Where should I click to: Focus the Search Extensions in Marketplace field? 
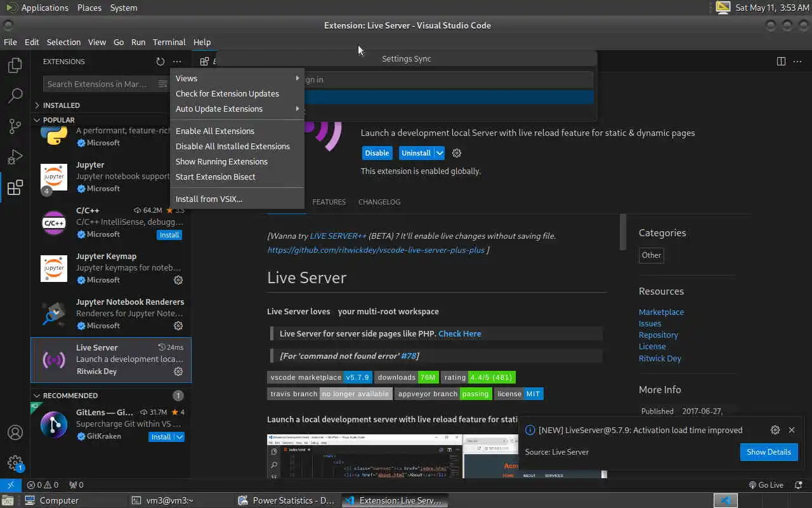pos(99,84)
